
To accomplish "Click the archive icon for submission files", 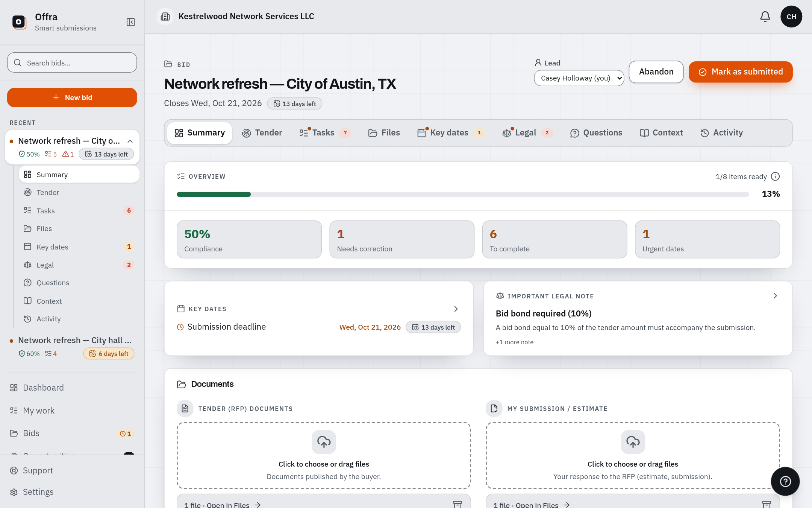I will click(x=767, y=505).
